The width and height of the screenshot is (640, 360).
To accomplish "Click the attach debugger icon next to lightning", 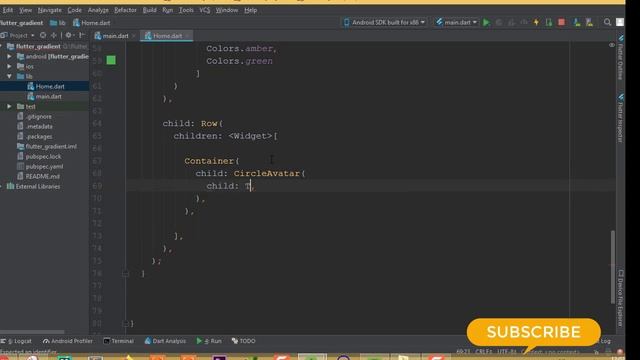I will pos(549,22).
